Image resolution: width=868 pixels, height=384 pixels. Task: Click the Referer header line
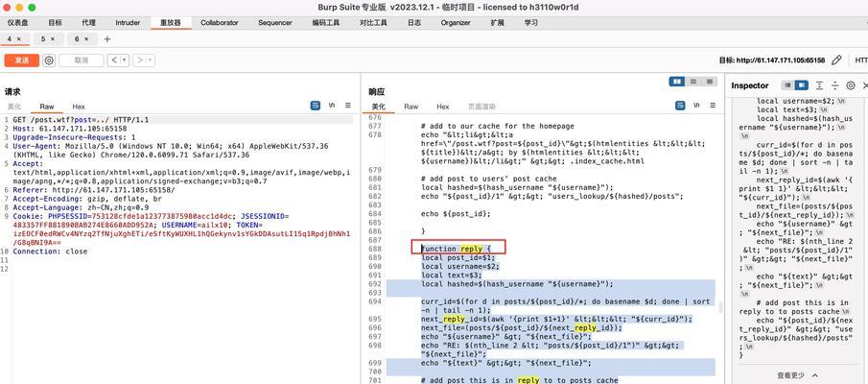pyautogui.click(x=94, y=189)
